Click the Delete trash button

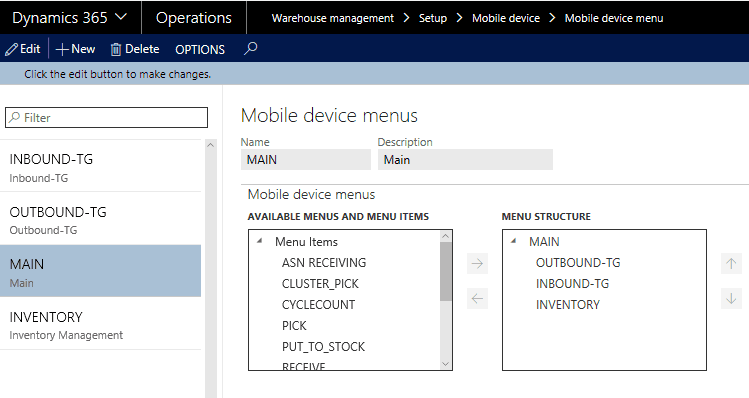point(135,49)
